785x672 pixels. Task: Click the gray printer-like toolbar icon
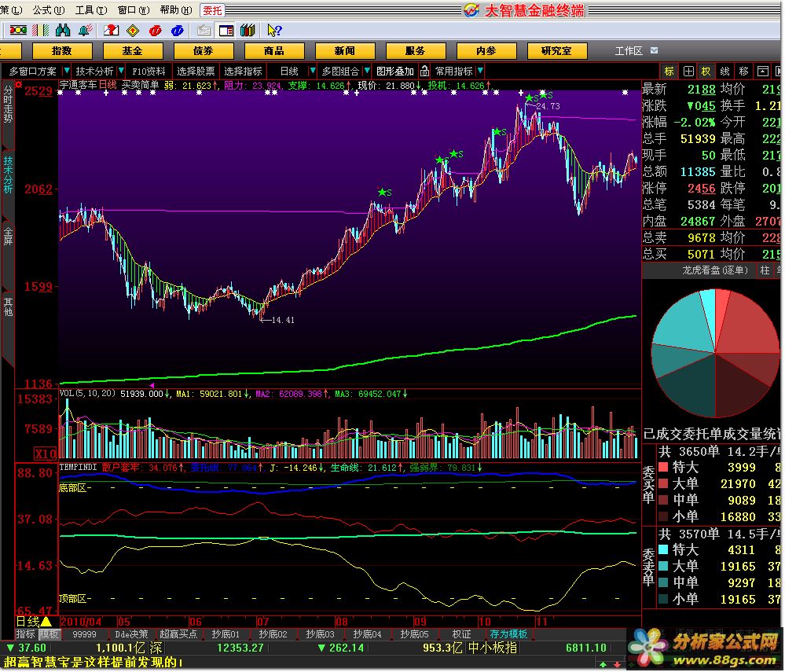click(x=204, y=31)
